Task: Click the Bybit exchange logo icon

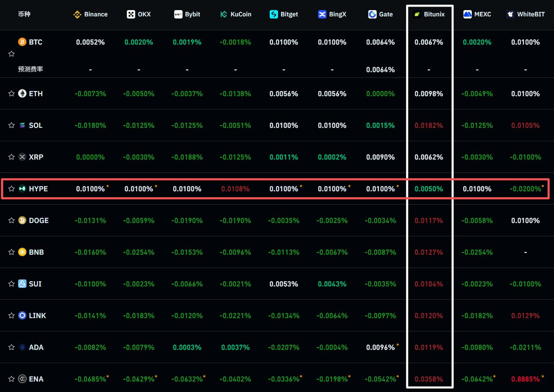Action: [178, 14]
